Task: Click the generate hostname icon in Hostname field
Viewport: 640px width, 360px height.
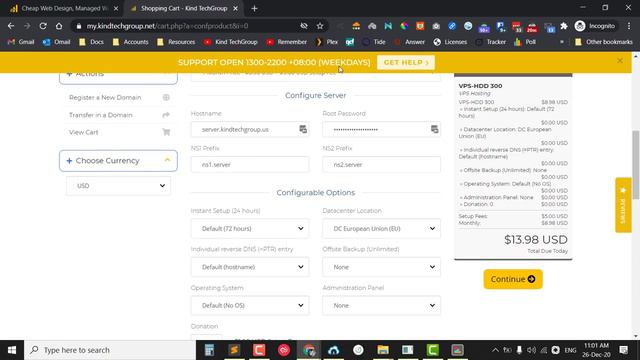Action: pos(303,129)
